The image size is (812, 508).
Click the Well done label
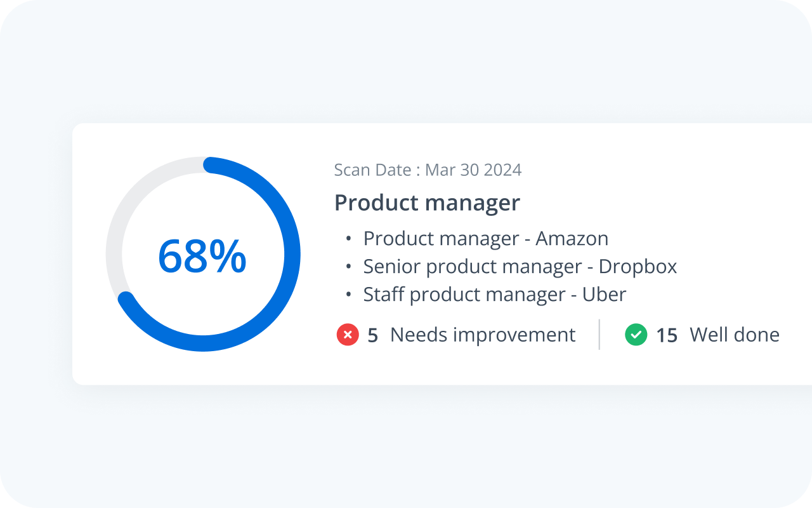[734, 335]
